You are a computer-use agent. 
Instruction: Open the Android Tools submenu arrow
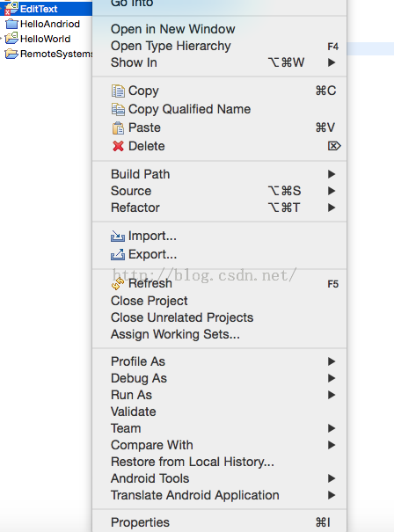(332, 478)
